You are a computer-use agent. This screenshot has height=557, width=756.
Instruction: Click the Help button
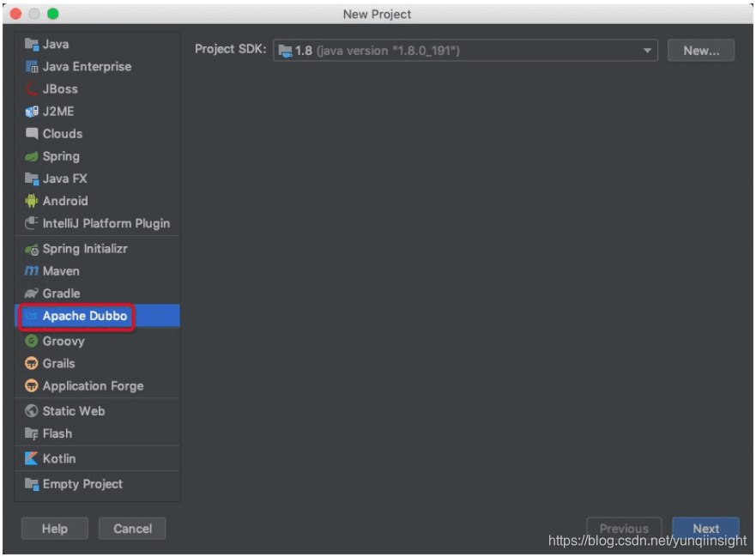click(x=54, y=529)
